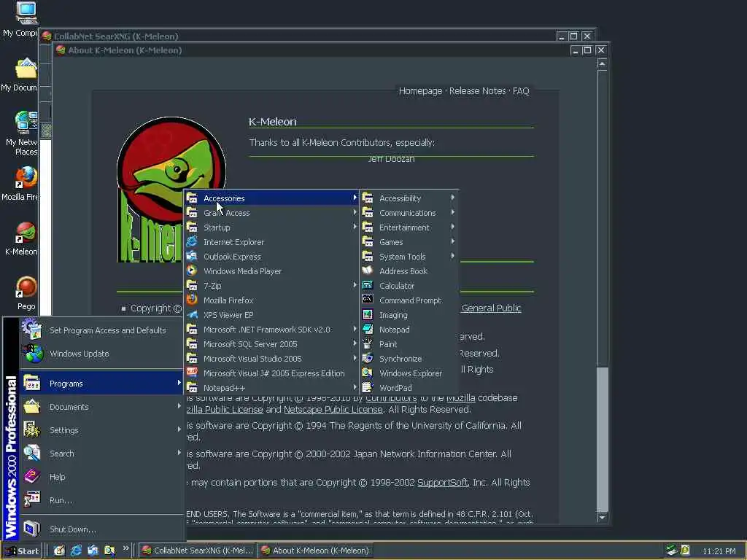
Task: Launch Command Prompt icon in submenu
Action: point(368,300)
